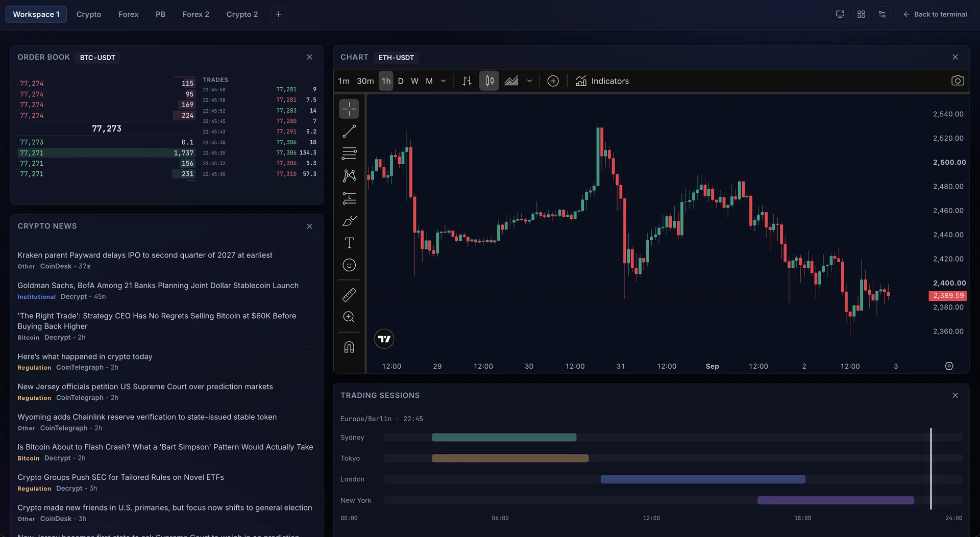Image resolution: width=980 pixels, height=537 pixels.
Task: Click the London session bar
Action: (703, 479)
